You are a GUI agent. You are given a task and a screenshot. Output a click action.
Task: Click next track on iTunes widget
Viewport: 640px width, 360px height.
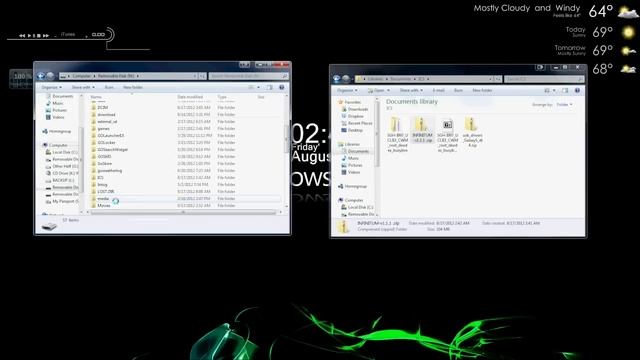coord(46,36)
